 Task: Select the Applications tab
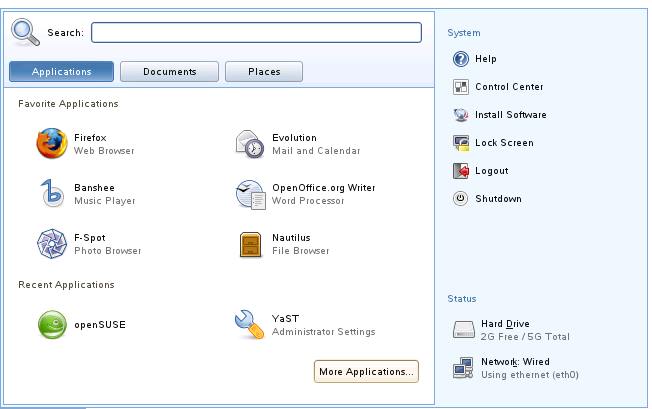pos(62,71)
